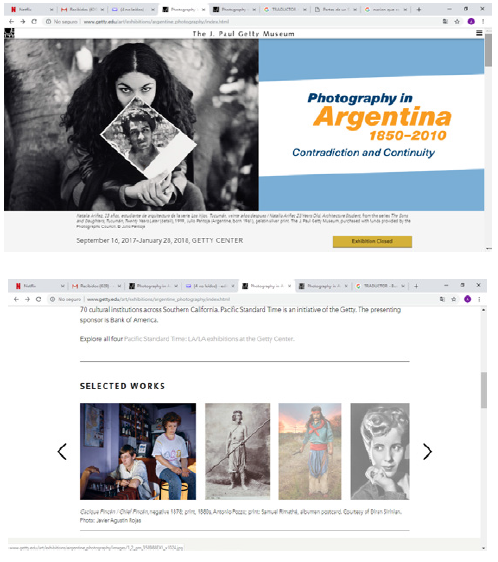Image resolution: width=498 pixels, height=562 pixels.
Task: Open the chess players photo thumbnail
Action: point(138,451)
